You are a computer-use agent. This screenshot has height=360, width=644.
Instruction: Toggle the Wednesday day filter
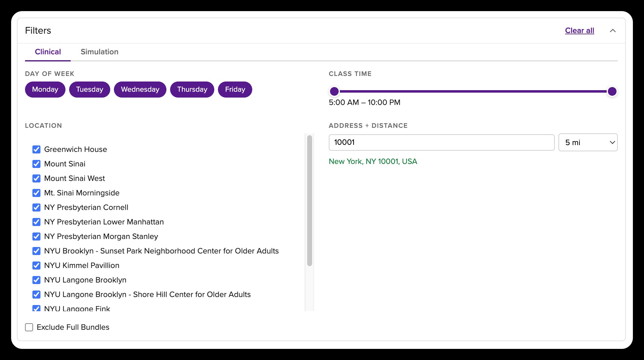click(x=140, y=90)
